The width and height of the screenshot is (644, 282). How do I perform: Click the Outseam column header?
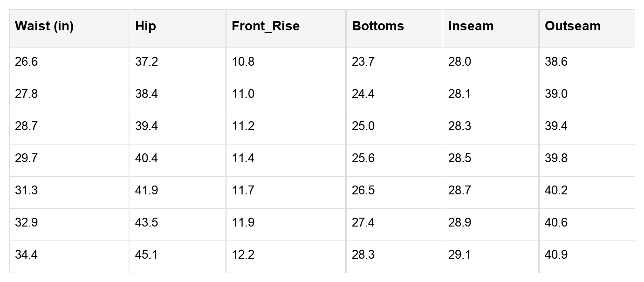click(x=573, y=26)
